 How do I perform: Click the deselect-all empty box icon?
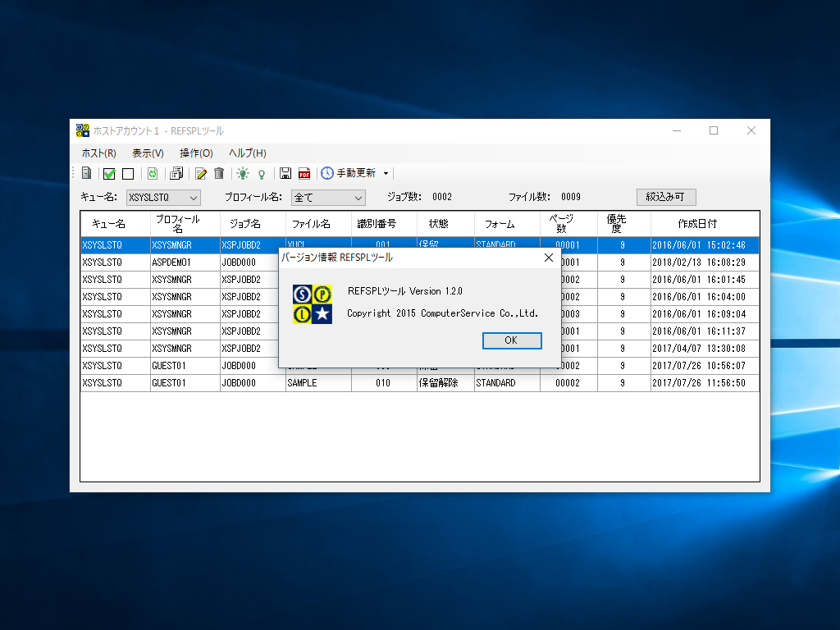[128, 174]
